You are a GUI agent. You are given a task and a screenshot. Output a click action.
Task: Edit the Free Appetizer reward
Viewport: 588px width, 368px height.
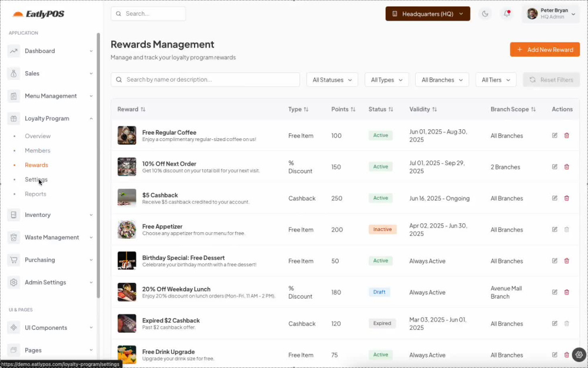554,229
